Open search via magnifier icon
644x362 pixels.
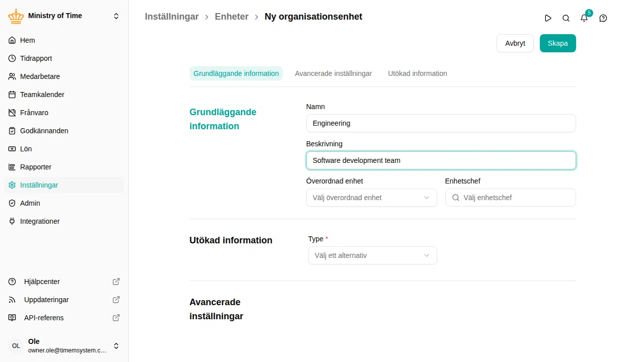point(566,18)
